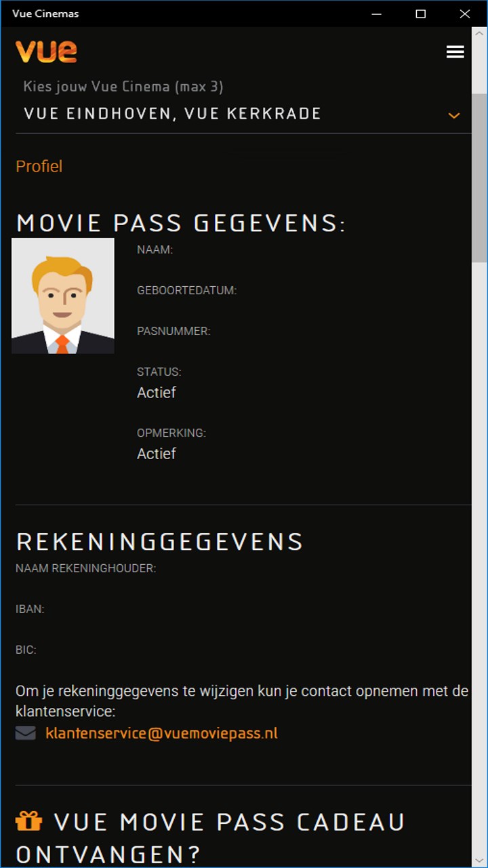Click the Vue logo
488x868 pixels.
(x=46, y=52)
